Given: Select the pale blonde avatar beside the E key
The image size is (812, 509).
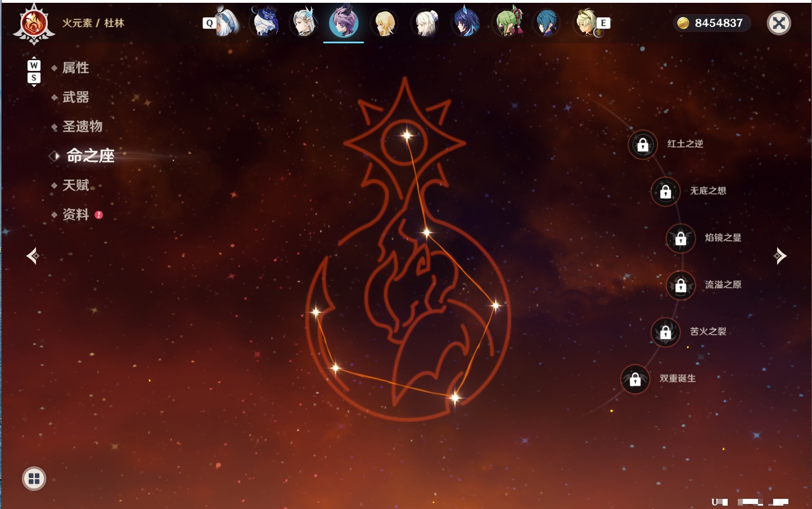Looking at the screenshot, I should (587, 23).
